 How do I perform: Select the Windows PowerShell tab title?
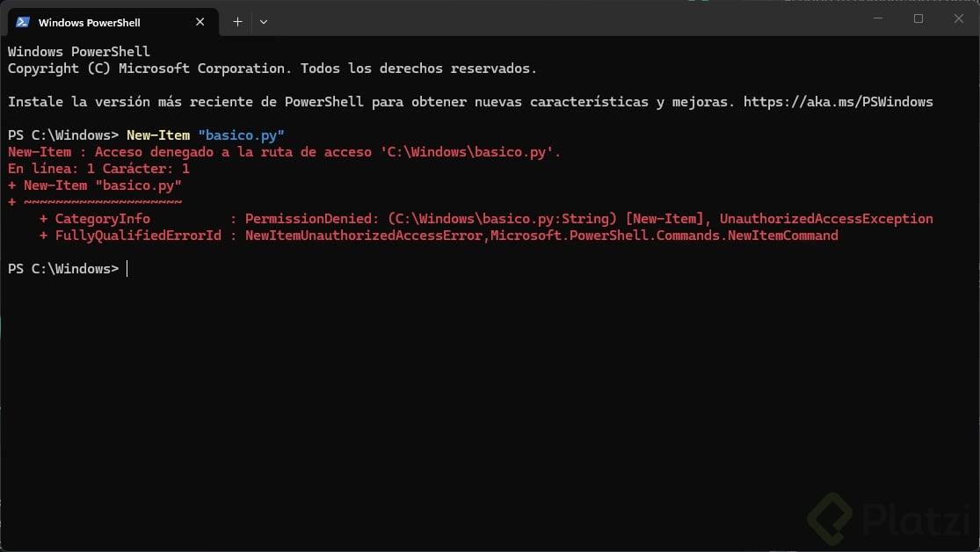(x=89, y=22)
